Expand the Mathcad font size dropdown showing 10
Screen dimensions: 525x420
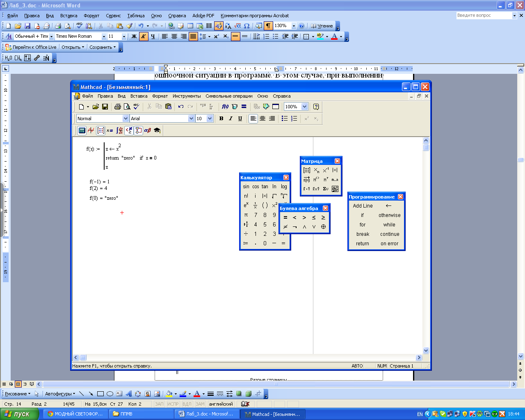(210, 119)
